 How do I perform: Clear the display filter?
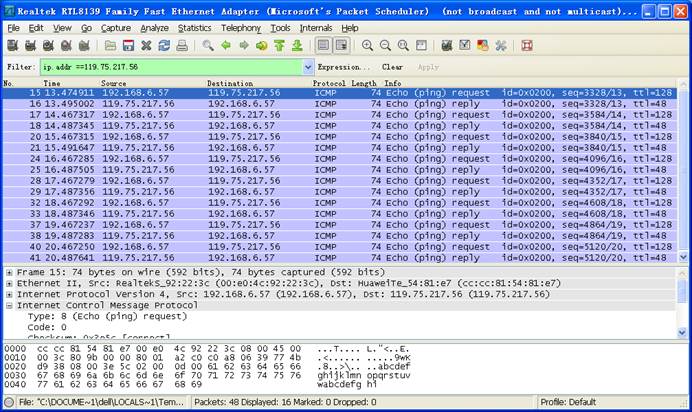pyautogui.click(x=392, y=67)
